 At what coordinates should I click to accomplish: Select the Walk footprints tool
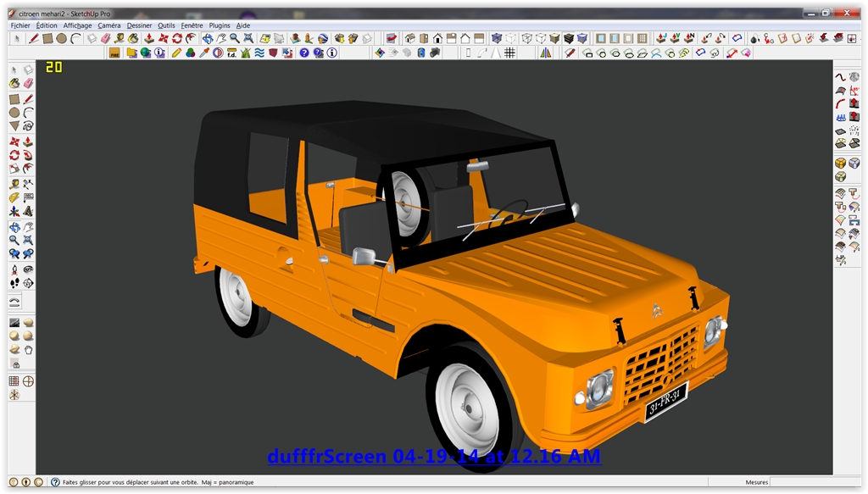14,283
